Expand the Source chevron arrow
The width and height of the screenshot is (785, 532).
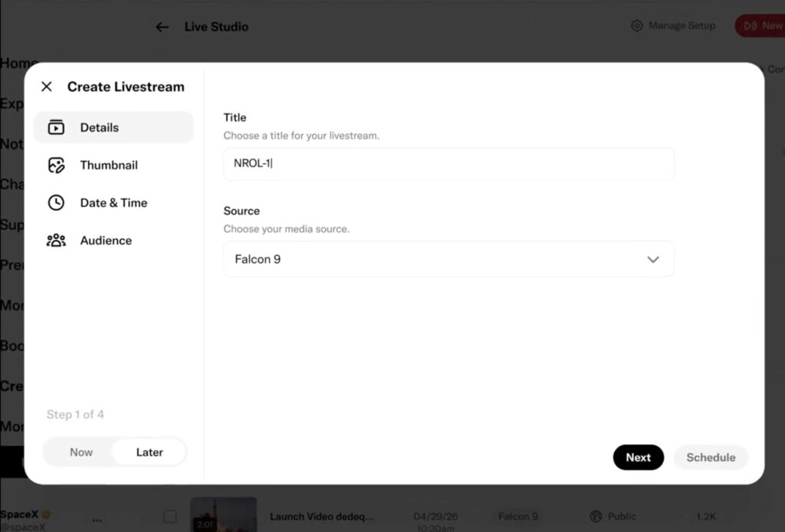click(x=653, y=259)
